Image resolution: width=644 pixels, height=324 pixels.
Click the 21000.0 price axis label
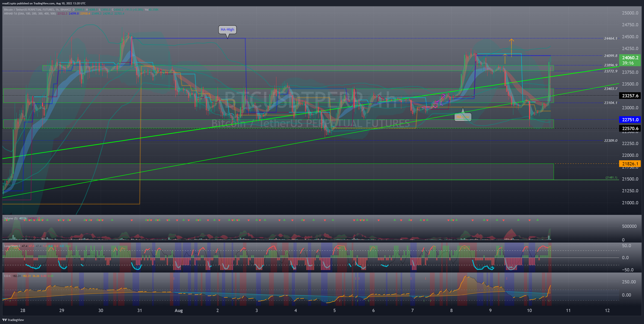[630, 203]
